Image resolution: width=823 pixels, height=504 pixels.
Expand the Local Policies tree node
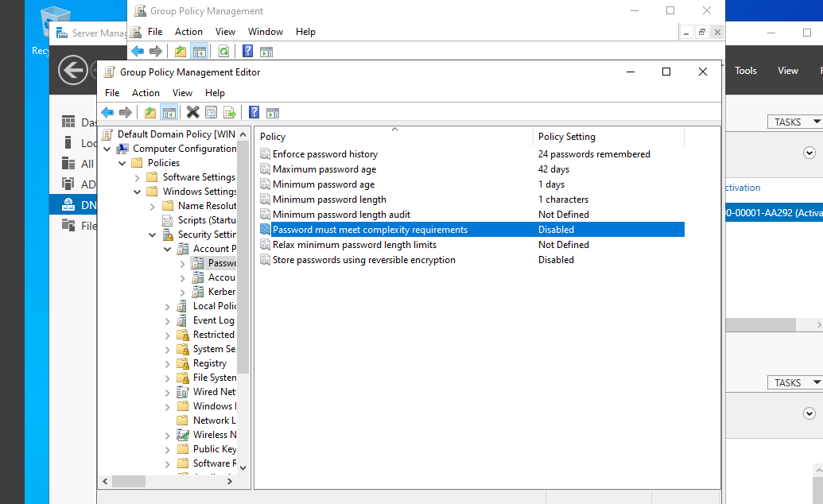(168, 306)
